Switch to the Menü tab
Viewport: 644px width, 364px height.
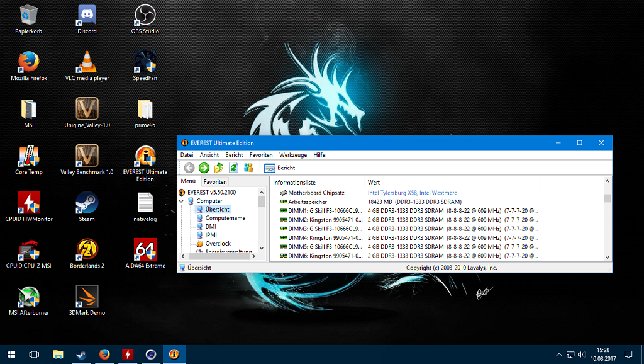(188, 181)
